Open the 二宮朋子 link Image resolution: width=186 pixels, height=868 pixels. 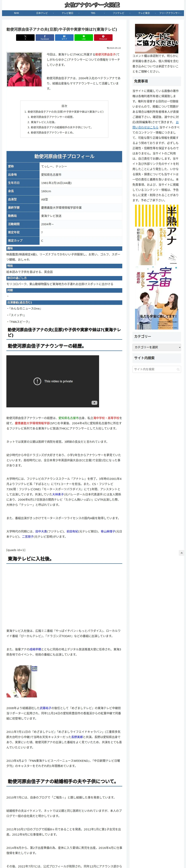click(x=28, y=537)
